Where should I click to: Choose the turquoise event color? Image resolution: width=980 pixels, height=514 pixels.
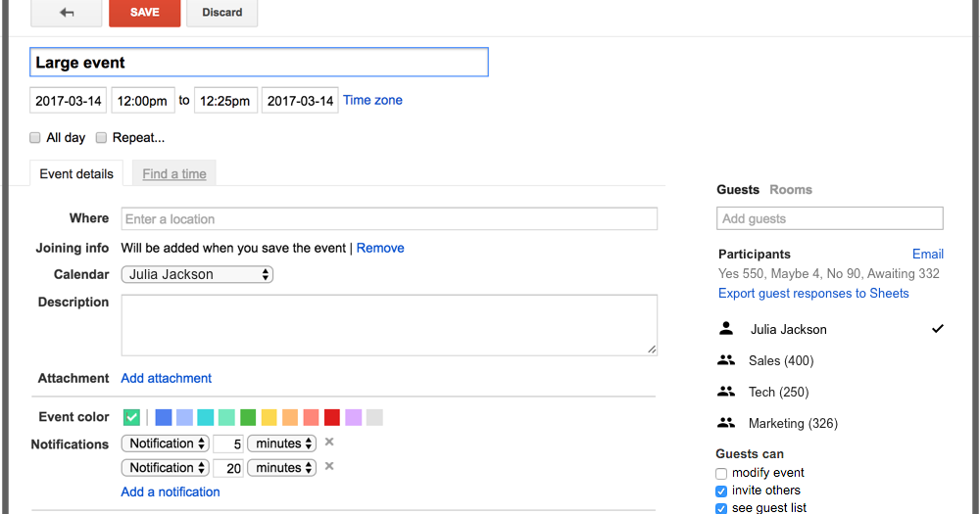tap(206, 417)
